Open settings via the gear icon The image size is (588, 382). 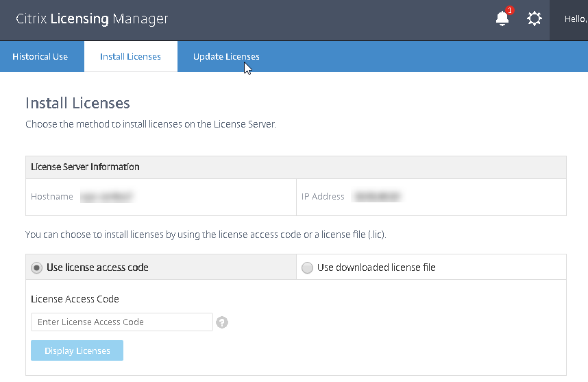click(x=535, y=19)
